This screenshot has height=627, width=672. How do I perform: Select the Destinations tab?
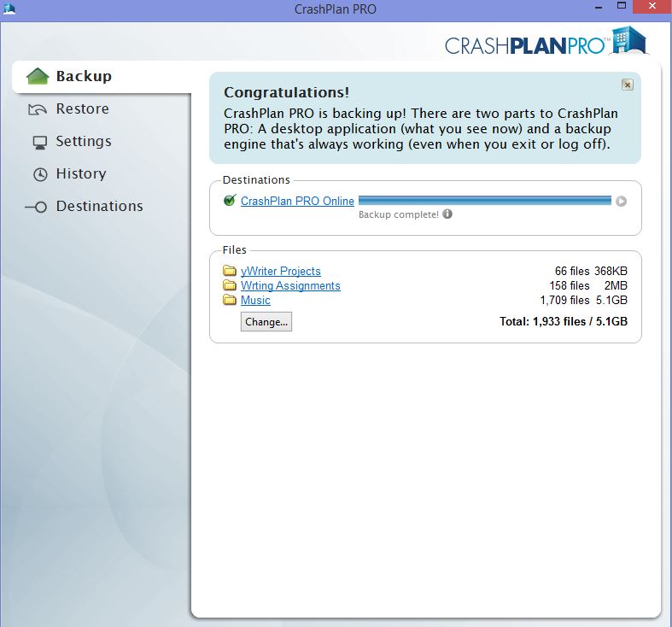(99, 206)
